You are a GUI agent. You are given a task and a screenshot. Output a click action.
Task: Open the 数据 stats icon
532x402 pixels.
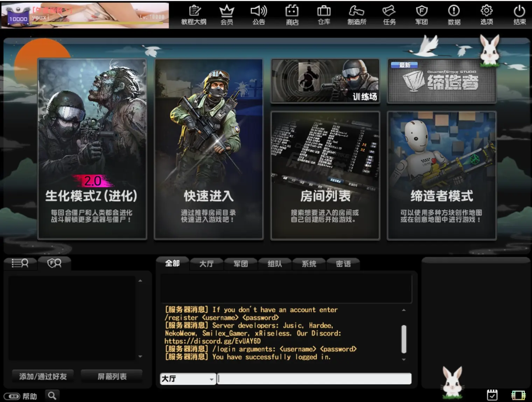454,15
